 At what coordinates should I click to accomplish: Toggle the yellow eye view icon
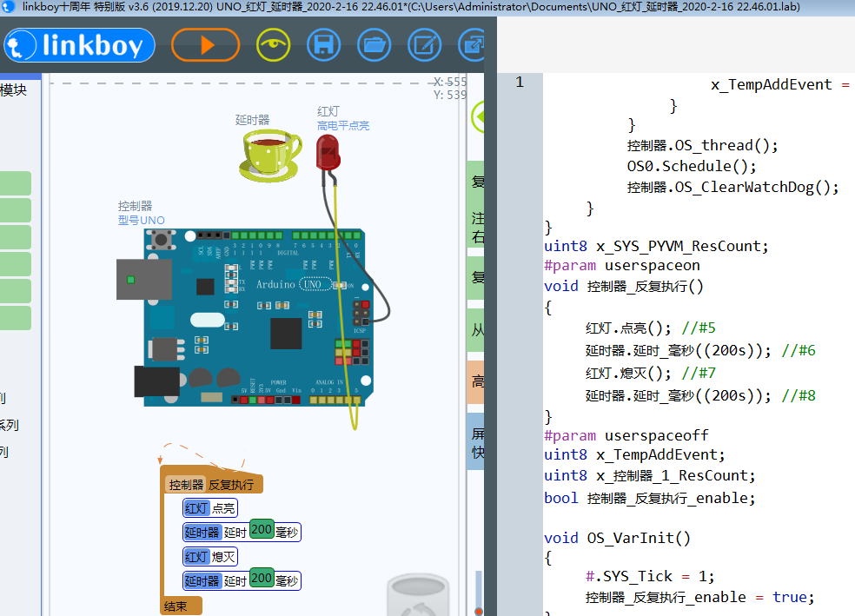tap(274, 44)
